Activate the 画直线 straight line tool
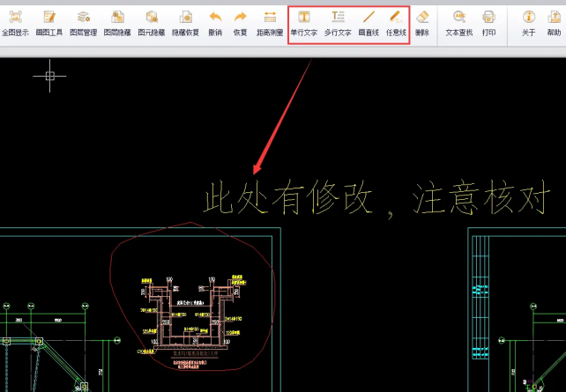This screenshot has width=566, height=392. pos(369,22)
